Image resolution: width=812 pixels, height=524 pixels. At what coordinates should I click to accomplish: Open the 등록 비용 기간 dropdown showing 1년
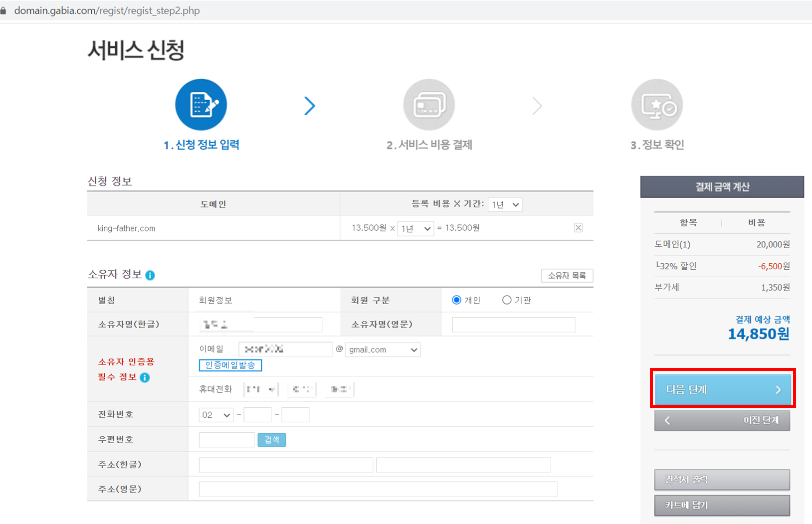[x=505, y=204]
